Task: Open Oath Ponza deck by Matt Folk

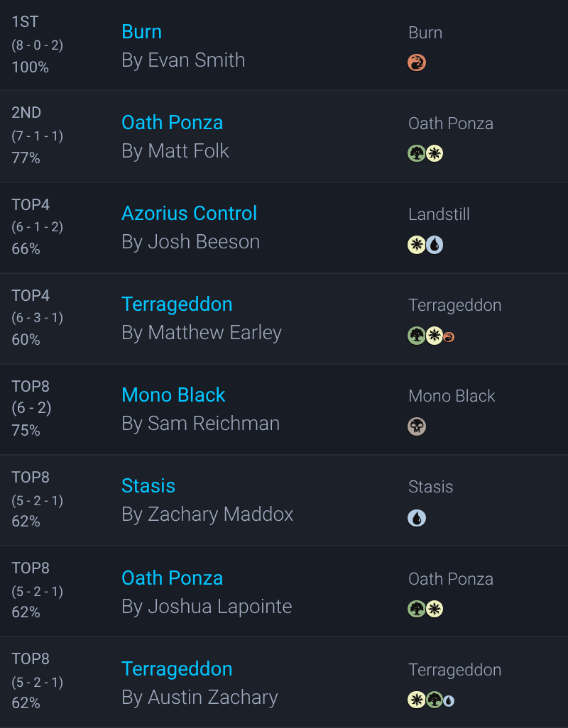Action: 173,123
